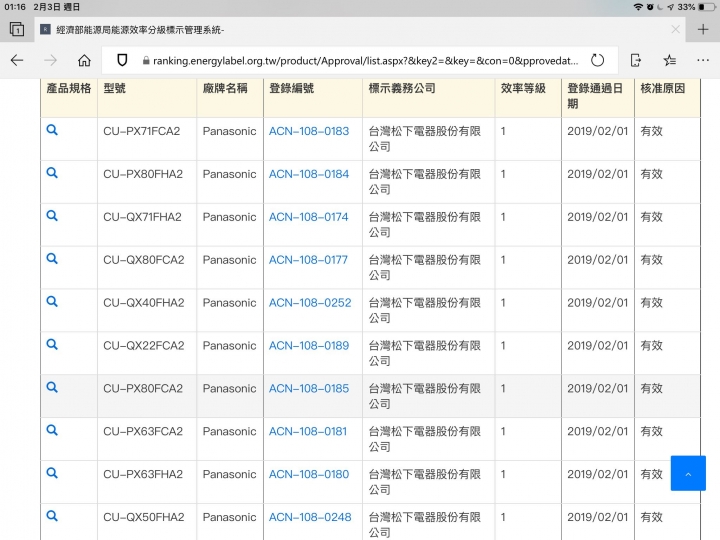The width and height of the screenshot is (720, 540).
Task: Close the energy efficiency system tab
Action: (x=675, y=29)
